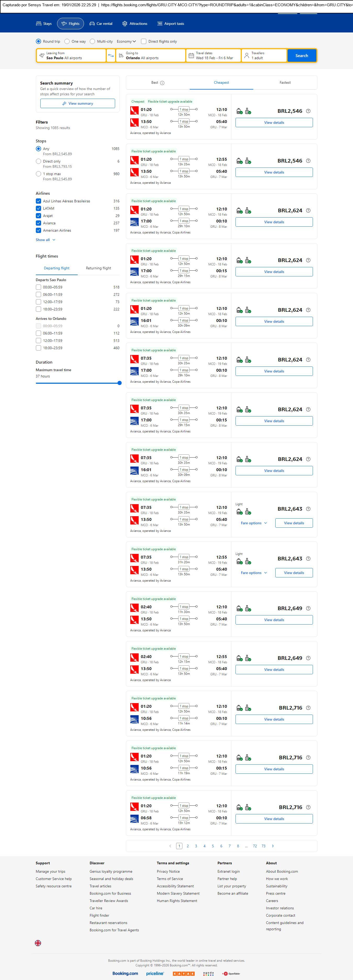
Task: Expand Show all airlines list
Action: point(45,240)
